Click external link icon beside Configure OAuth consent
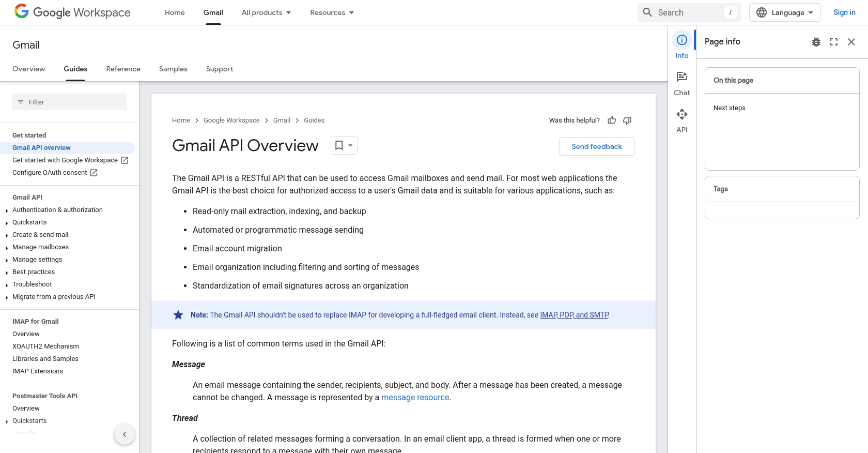 click(94, 173)
